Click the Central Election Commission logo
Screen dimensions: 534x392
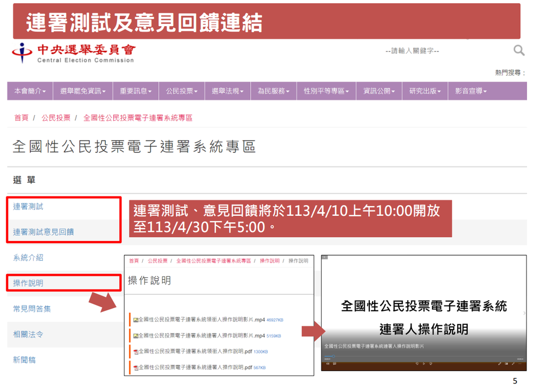pyautogui.click(x=73, y=53)
